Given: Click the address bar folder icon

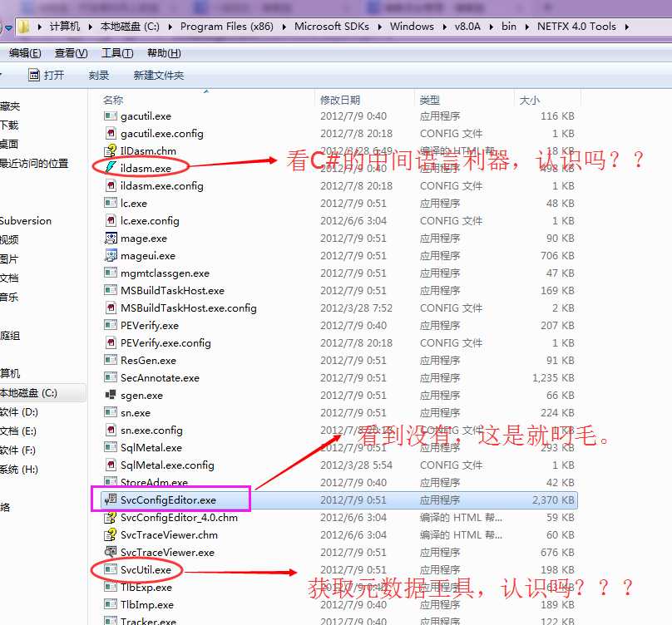Looking at the screenshot, I should (24, 27).
